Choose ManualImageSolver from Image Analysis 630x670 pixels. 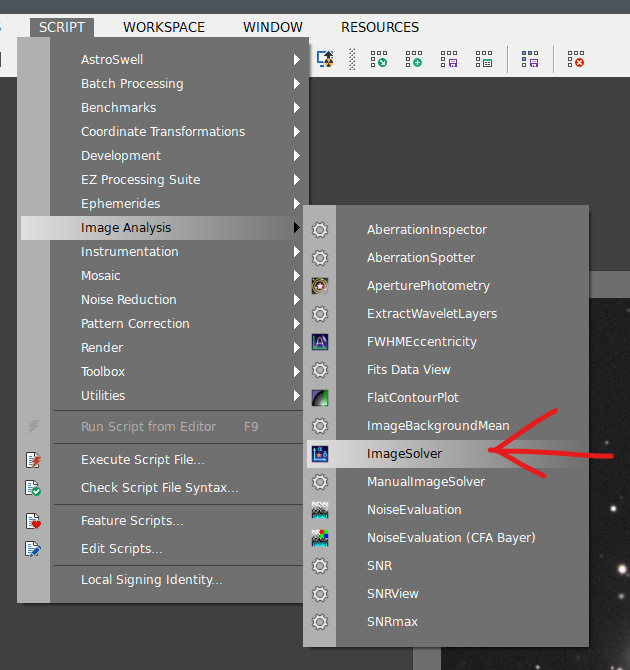[x=426, y=482]
